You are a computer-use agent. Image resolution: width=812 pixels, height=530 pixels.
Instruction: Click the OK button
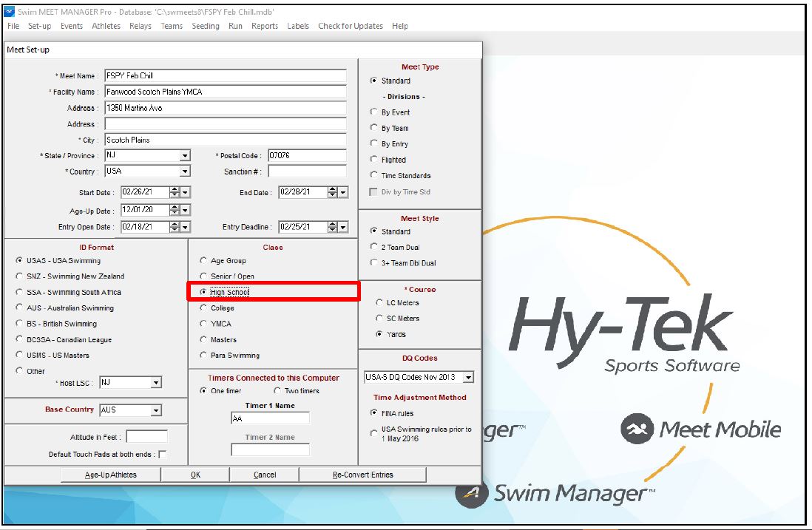195,475
